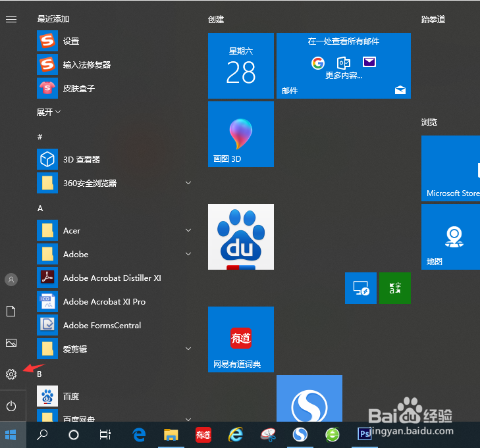This screenshot has height=448, width=480.
Task: Open File Explorer from taskbar
Action: [x=171, y=435]
